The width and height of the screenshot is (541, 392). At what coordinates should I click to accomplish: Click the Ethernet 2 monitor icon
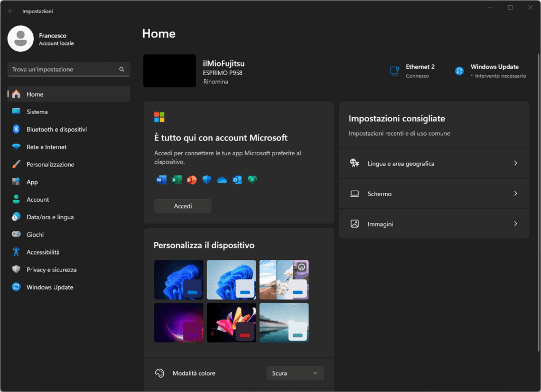pyautogui.click(x=394, y=71)
